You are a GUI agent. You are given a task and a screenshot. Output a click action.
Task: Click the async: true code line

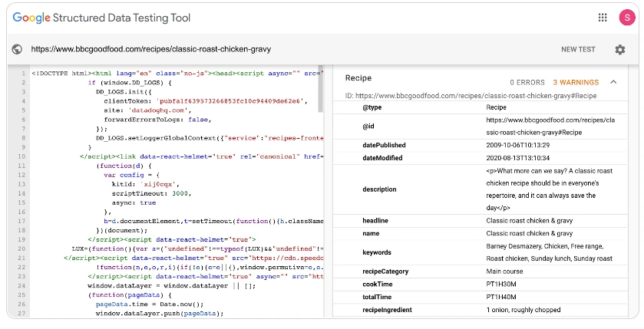(134, 202)
